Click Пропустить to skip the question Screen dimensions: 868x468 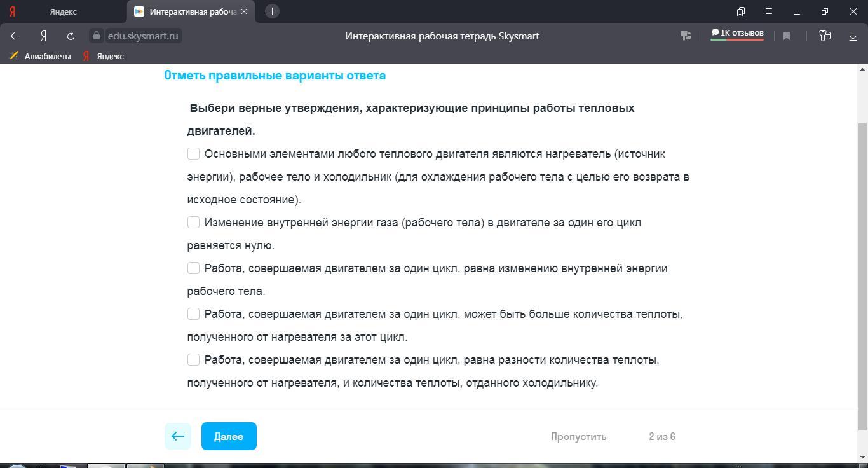(578, 437)
